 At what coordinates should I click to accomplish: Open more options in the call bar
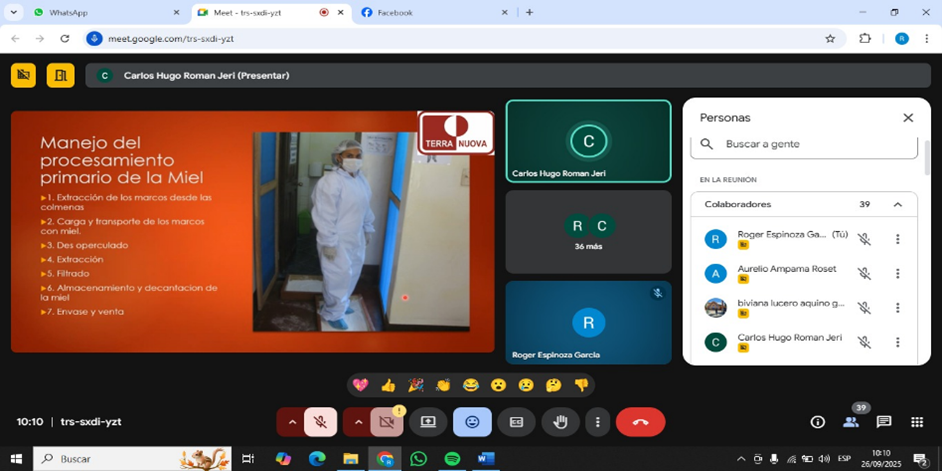click(597, 422)
